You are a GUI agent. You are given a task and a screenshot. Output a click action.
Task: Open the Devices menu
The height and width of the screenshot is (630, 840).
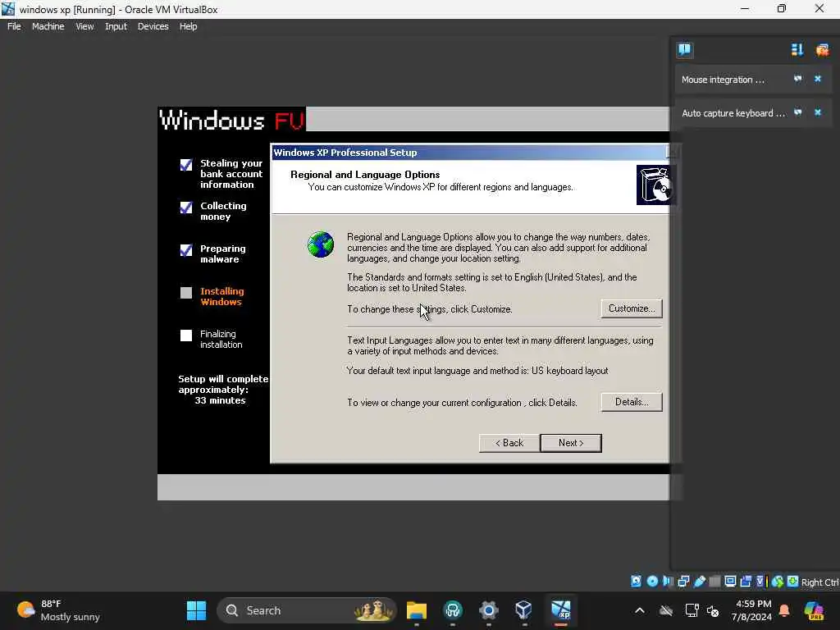click(x=153, y=26)
